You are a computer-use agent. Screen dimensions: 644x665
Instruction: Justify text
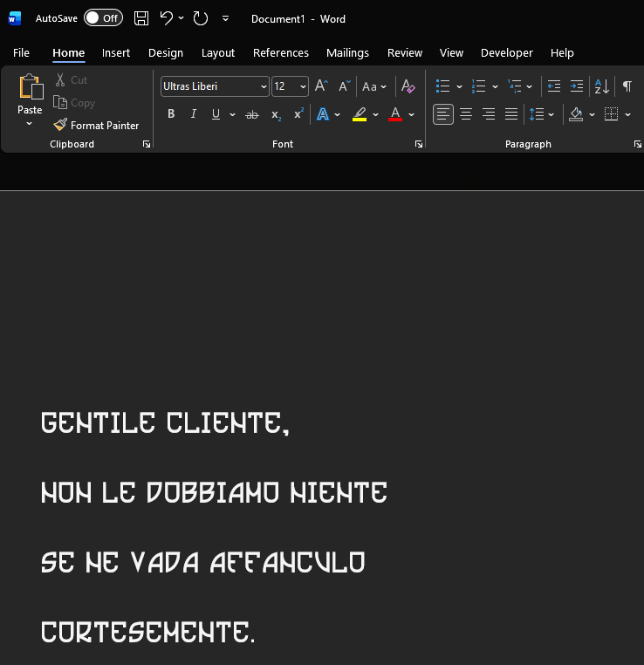click(511, 114)
